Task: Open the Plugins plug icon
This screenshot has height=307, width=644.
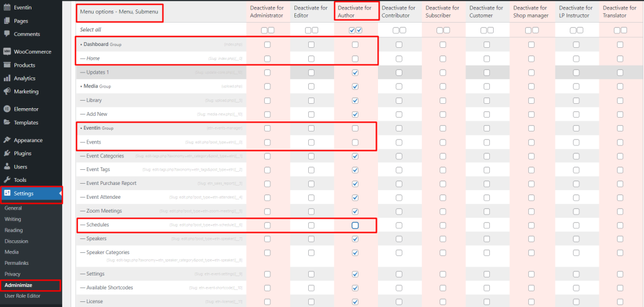Action: tap(7, 153)
